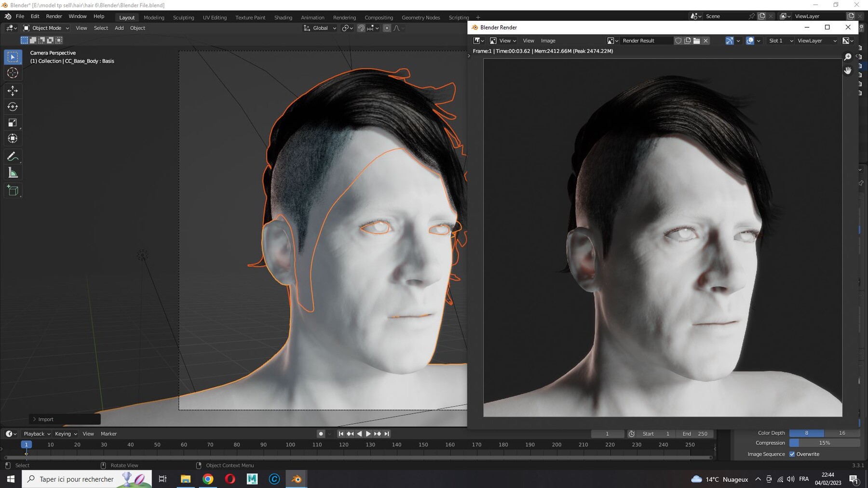The image size is (868, 488).
Task: Click the Pan hand icon in render window
Action: coord(848,70)
